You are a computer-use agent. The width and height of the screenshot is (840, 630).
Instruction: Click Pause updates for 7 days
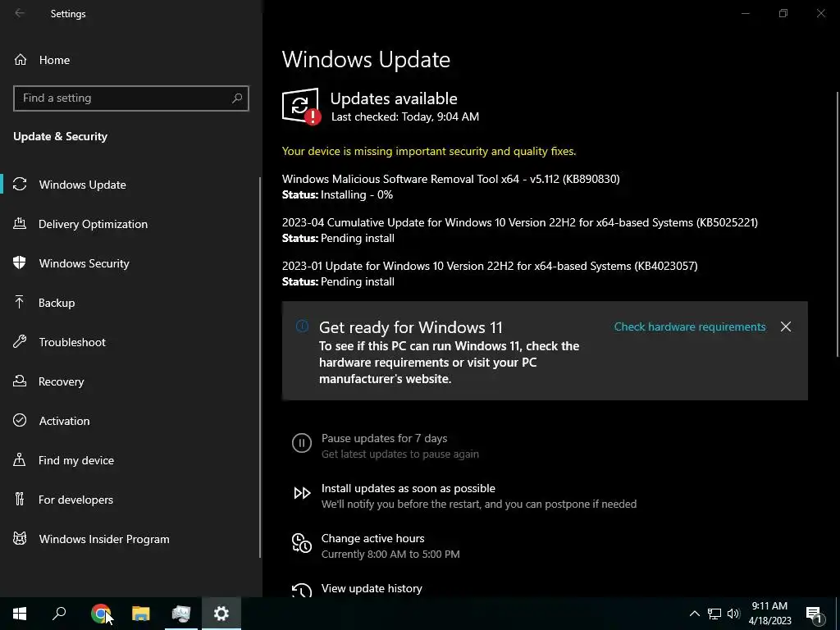click(384, 438)
